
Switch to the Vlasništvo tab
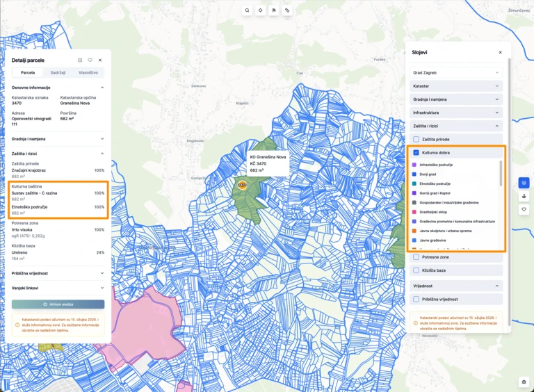[x=88, y=72]
